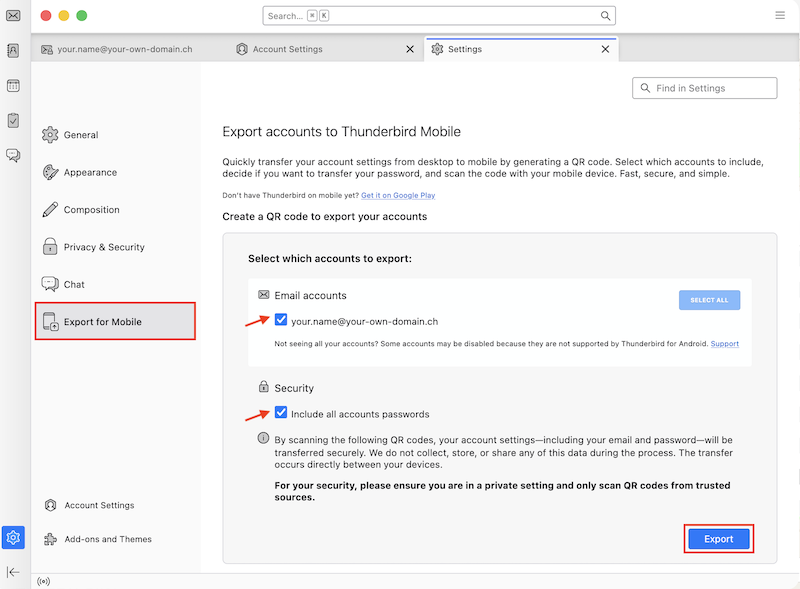The width and height of the screenshot is (800, 589).
Task: Click the Export button
Action: [718, 539]
